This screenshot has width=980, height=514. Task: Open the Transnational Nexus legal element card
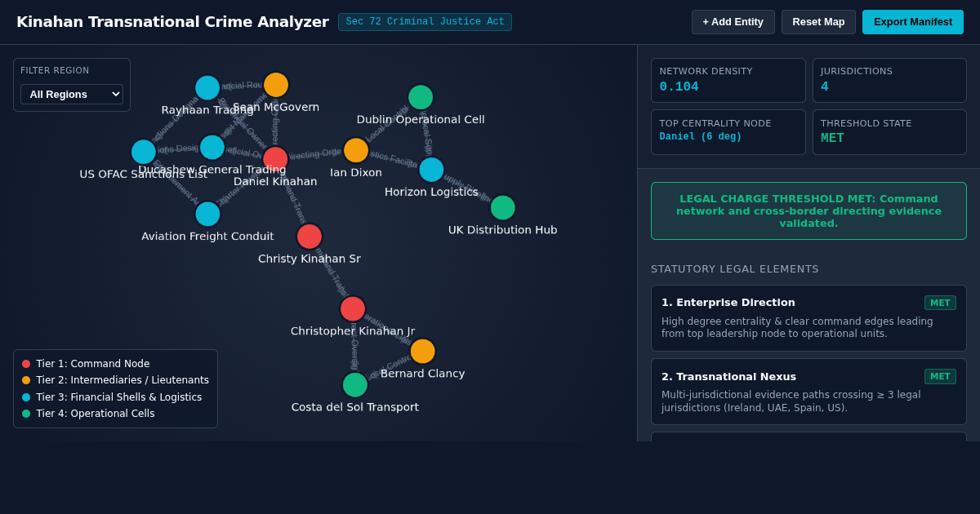pyautogui.click(x=808, y=392)
